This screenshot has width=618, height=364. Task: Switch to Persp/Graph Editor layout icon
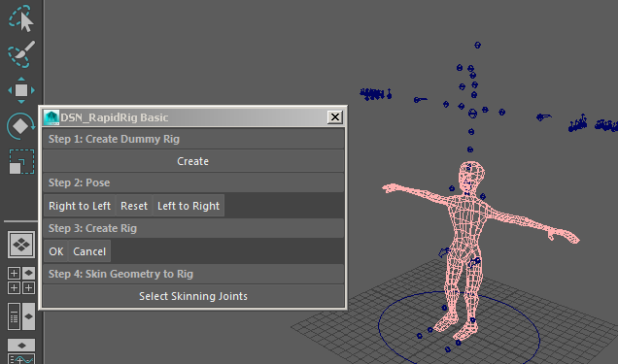tap(21, 351)
